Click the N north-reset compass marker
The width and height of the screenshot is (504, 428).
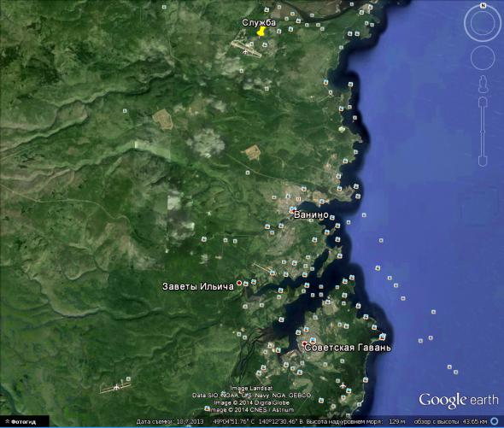click(x=483, y=6)
